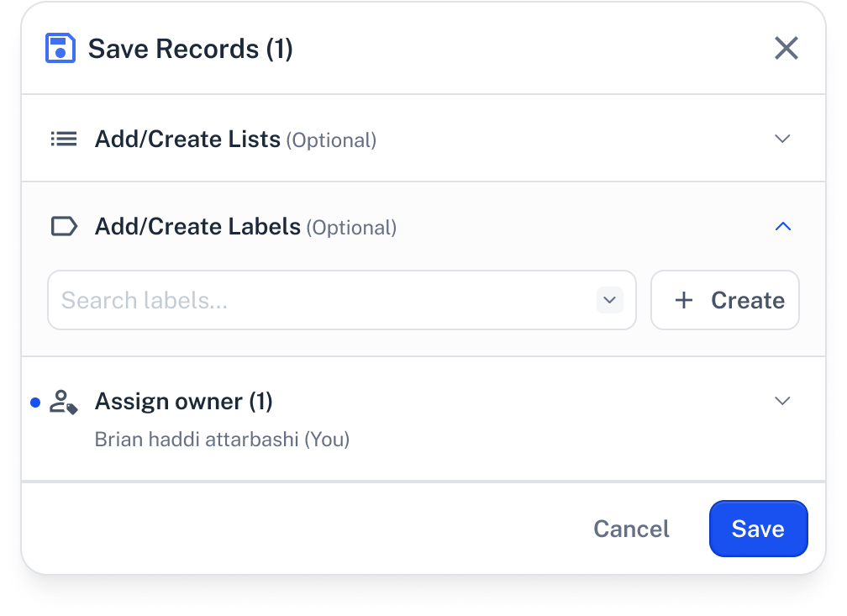
Task: Click the blue floppy disk save icon
Action: (60, 48)
